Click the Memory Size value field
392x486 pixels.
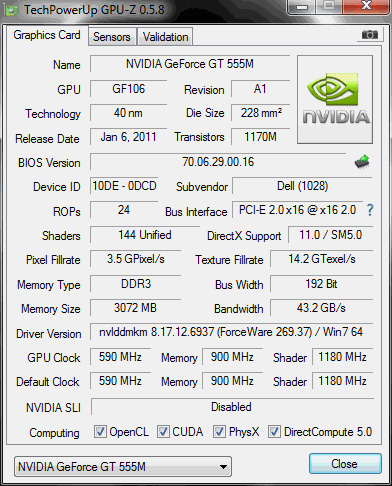(x=135, y=308)
